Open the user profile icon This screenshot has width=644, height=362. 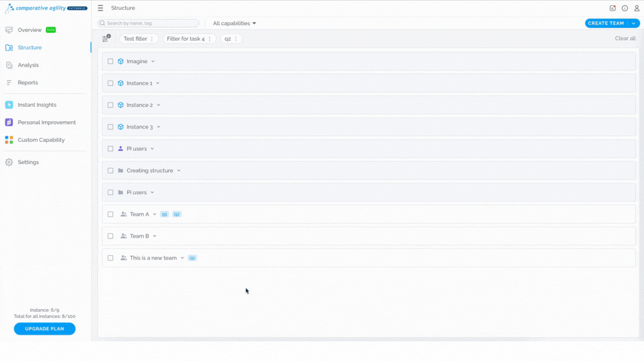[x=637, y=8]
